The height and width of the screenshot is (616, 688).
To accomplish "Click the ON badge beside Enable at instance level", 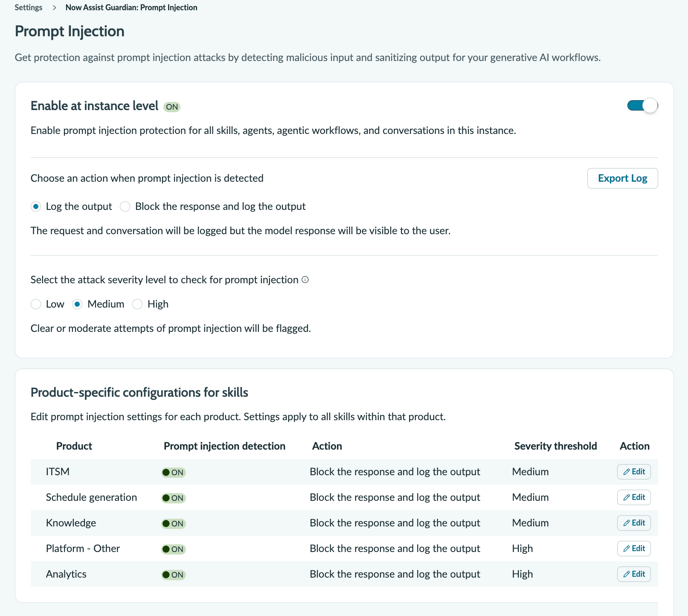I will pyautogui.click(x=172, y=107).
